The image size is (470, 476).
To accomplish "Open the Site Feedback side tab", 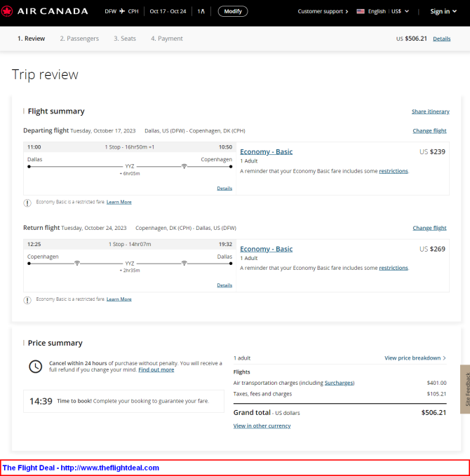I will [466, 389].
